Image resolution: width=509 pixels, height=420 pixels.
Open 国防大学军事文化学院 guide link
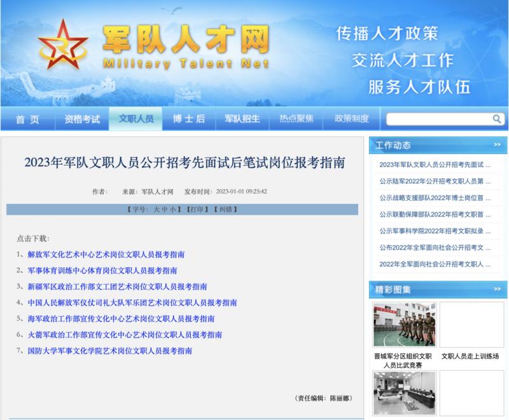110,351
